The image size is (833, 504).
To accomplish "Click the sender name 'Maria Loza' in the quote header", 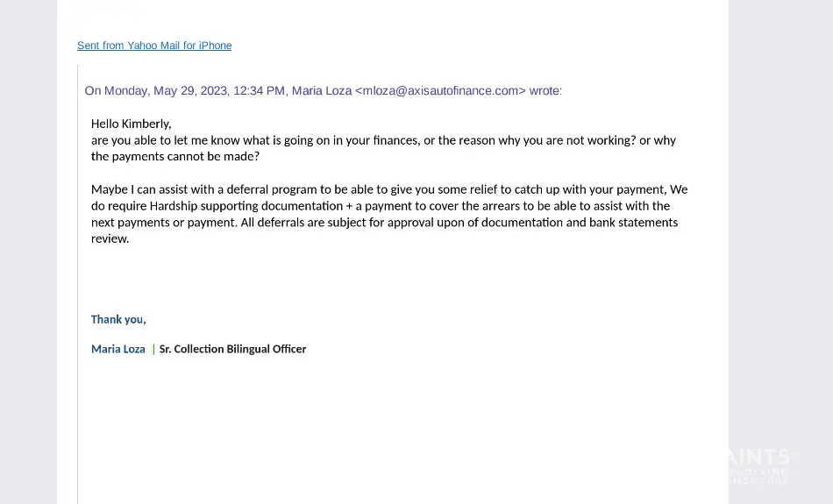I will point(322,90).
